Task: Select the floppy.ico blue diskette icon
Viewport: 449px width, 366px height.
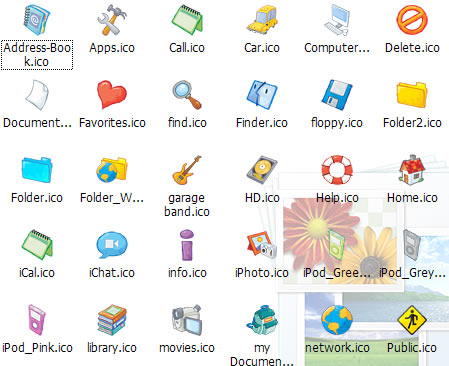Action: coord(337,95)
